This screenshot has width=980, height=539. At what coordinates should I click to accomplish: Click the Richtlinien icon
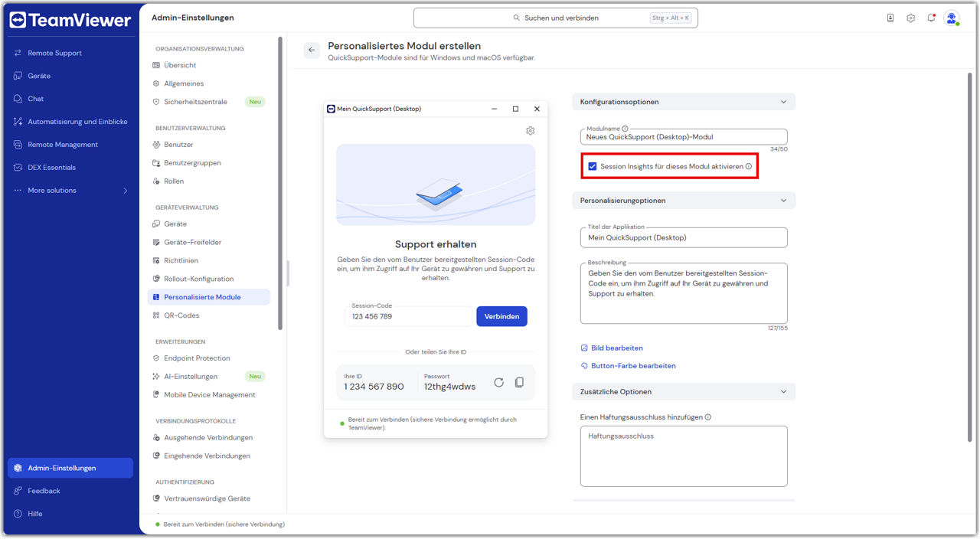coord(156,261)
